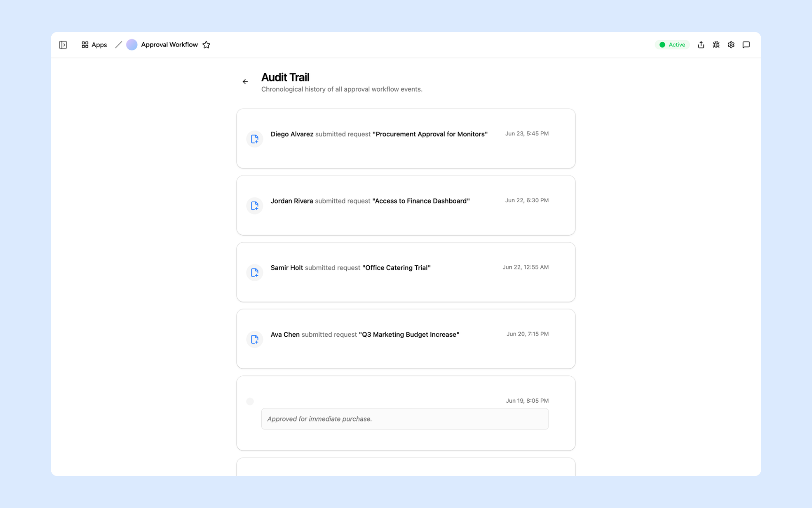Click the name Samir Holt
Image resolution: width=812 pixels, height=508 pixels.
click(x=287, y=268)
